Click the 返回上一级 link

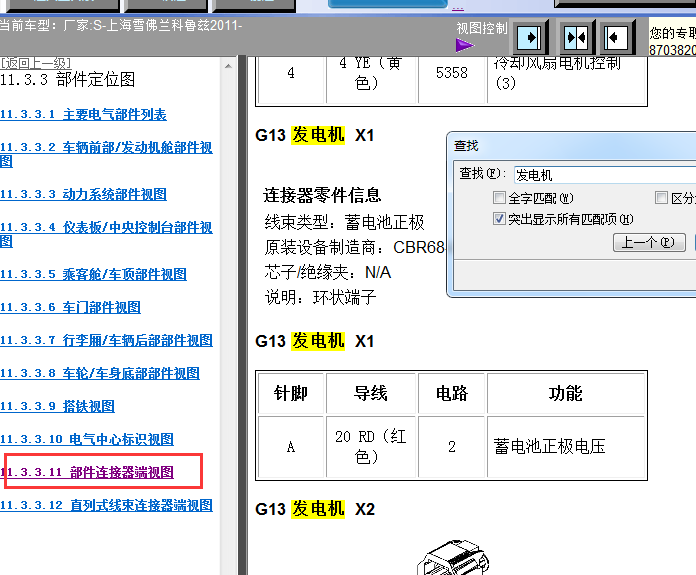point(36,63)
